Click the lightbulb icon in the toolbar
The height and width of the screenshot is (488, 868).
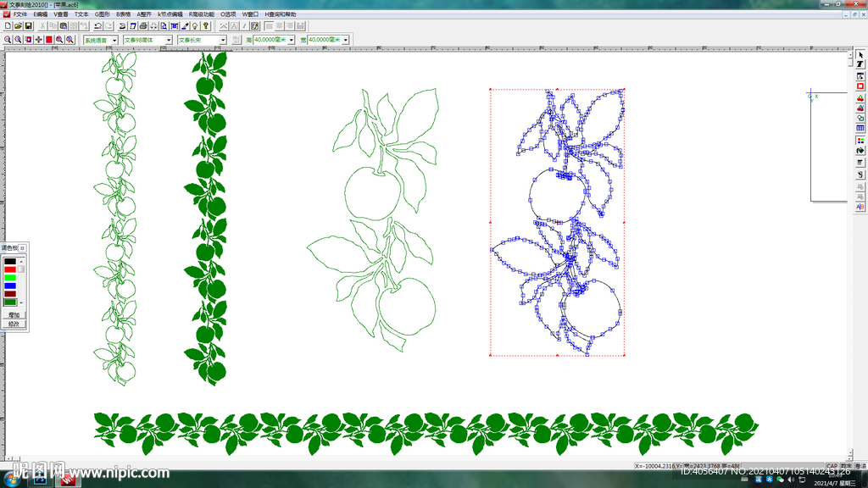194,26
